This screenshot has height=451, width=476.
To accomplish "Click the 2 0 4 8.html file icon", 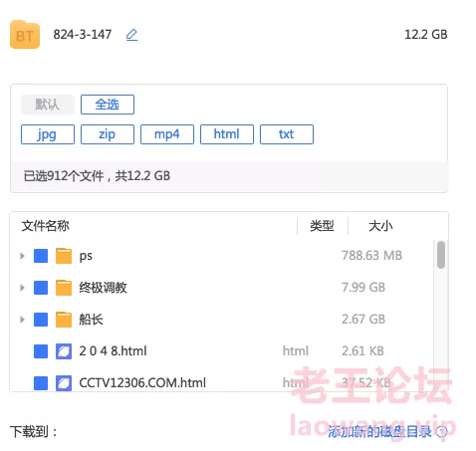I will tap(64, 351).
